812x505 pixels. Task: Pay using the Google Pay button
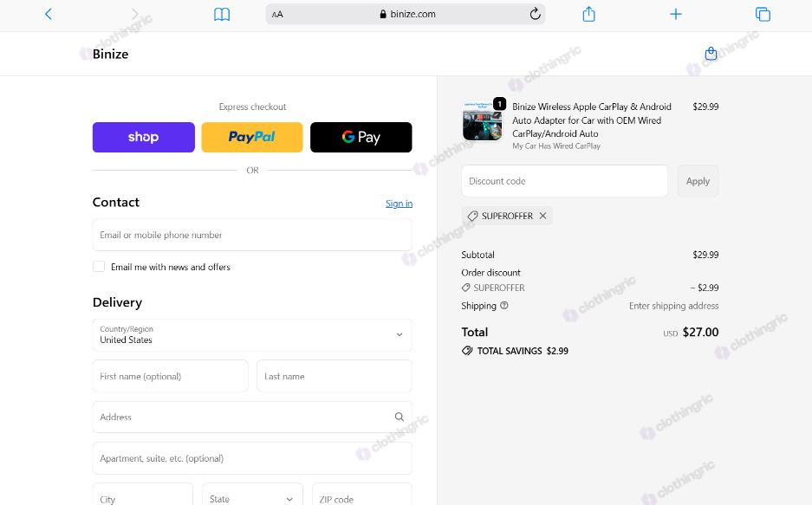click(x=361, y=137)
